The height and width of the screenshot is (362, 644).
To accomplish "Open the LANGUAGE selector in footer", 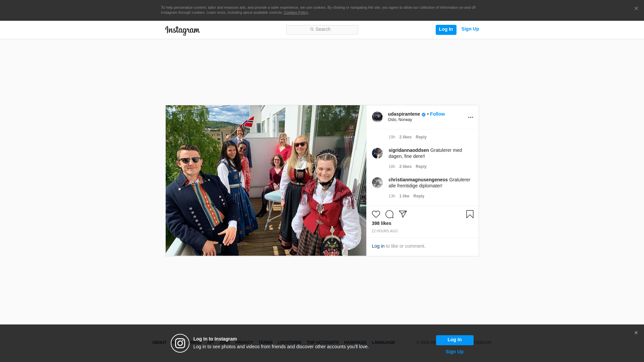I will pyautogui.click(x=383, y=343).
